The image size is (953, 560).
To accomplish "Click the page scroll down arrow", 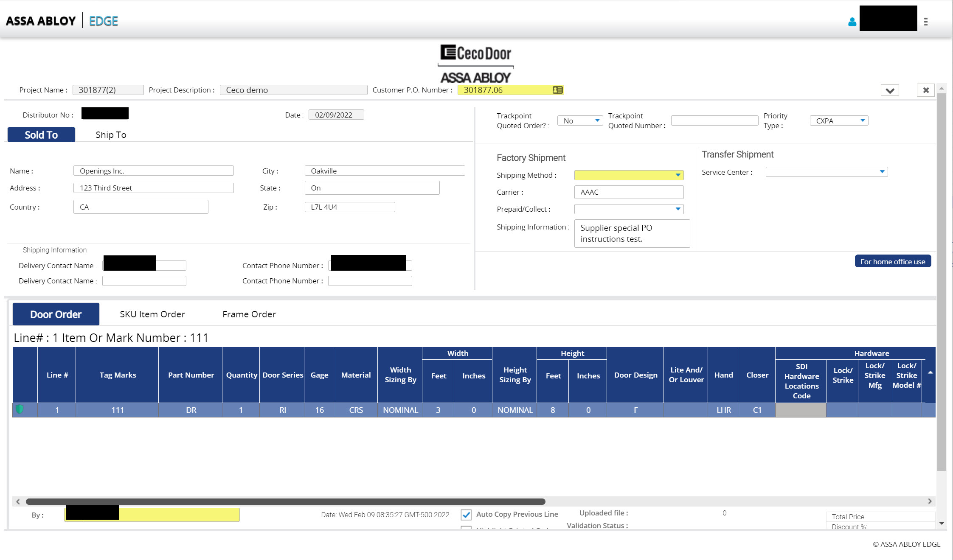I will (942, 524).
